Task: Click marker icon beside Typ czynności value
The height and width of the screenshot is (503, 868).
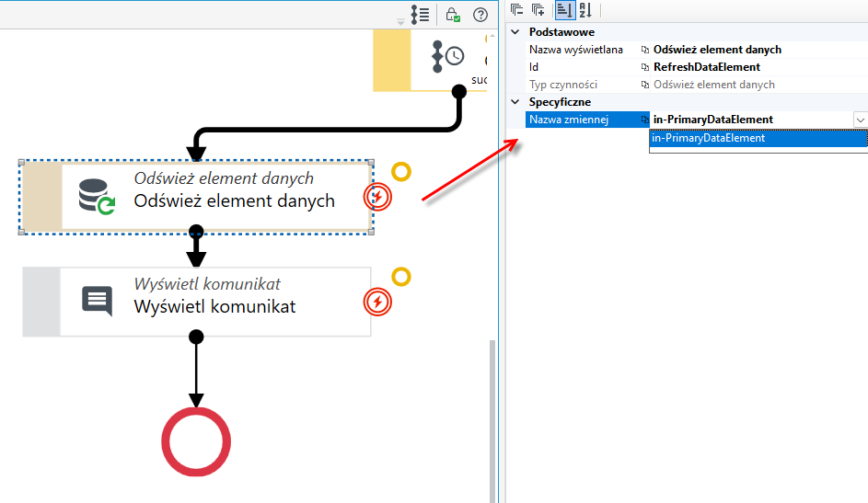Action: point(645,85)
